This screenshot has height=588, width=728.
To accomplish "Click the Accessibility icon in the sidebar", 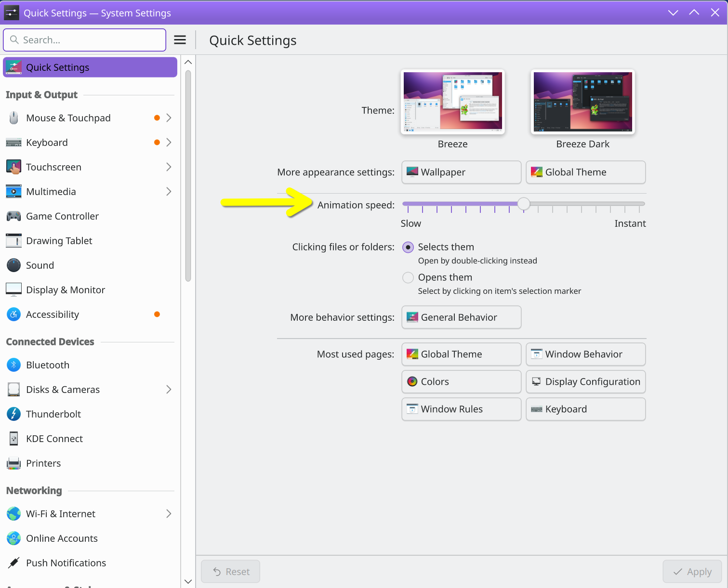I will click(13, 314).
